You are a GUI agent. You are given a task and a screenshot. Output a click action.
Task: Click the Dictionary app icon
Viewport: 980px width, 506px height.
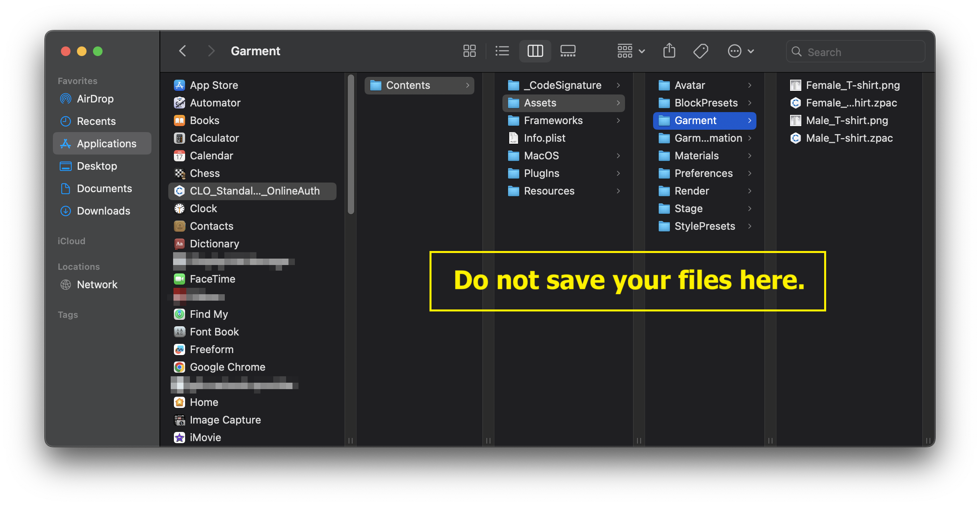(x=179, y=244)
